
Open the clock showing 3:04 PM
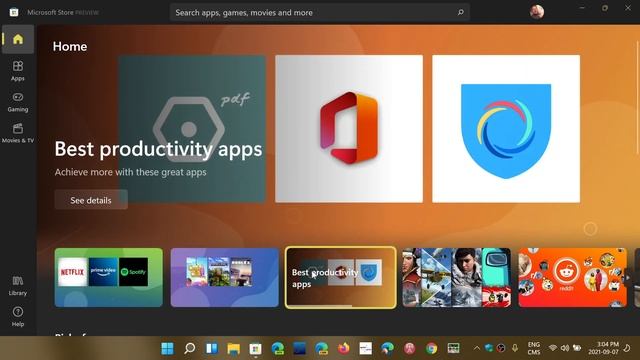[604, 348]
